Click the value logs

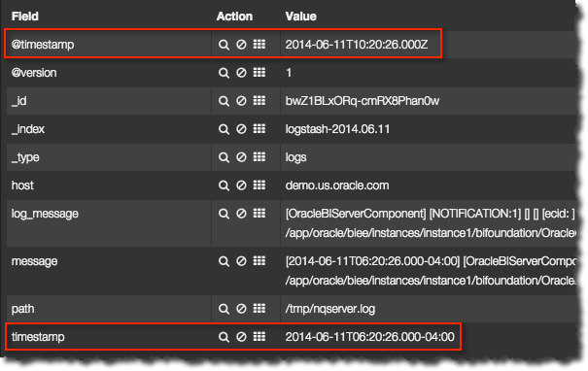tap(295, 157)
